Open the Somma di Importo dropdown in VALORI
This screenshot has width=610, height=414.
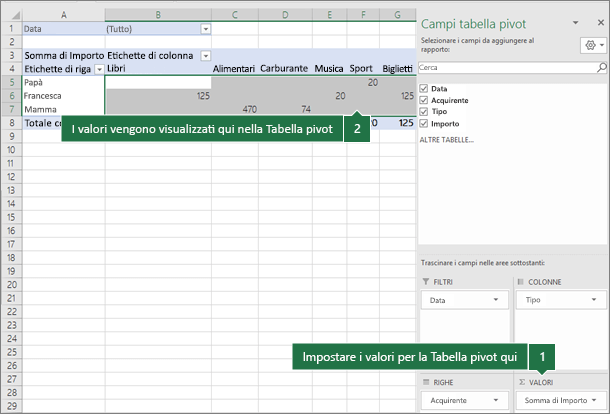(x=594, y=400)
